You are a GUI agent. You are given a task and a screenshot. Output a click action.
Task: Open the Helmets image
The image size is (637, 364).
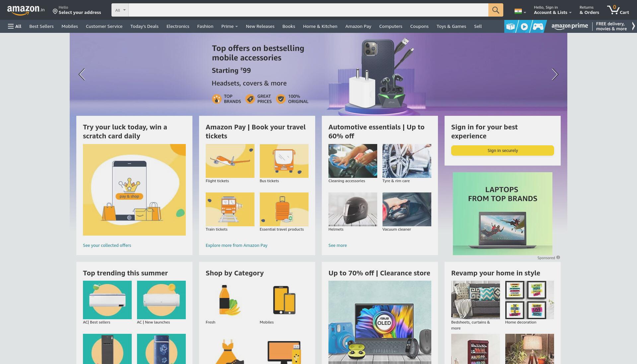coord(353,209)
